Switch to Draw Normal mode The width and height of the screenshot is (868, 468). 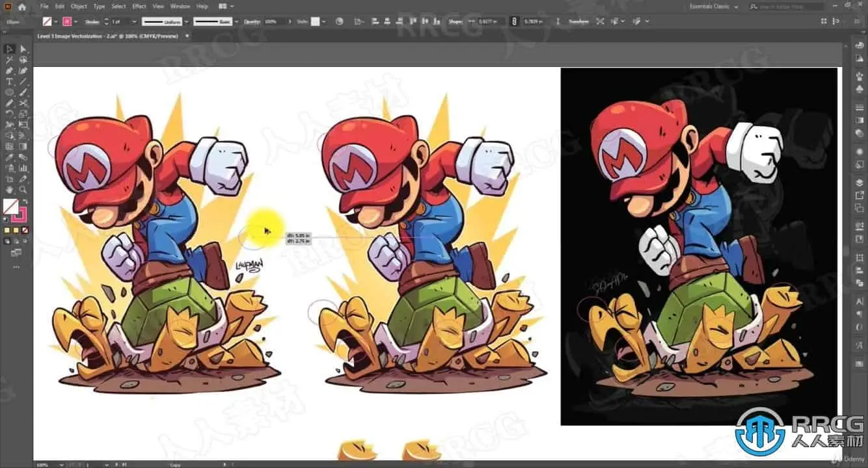point(8,240)
